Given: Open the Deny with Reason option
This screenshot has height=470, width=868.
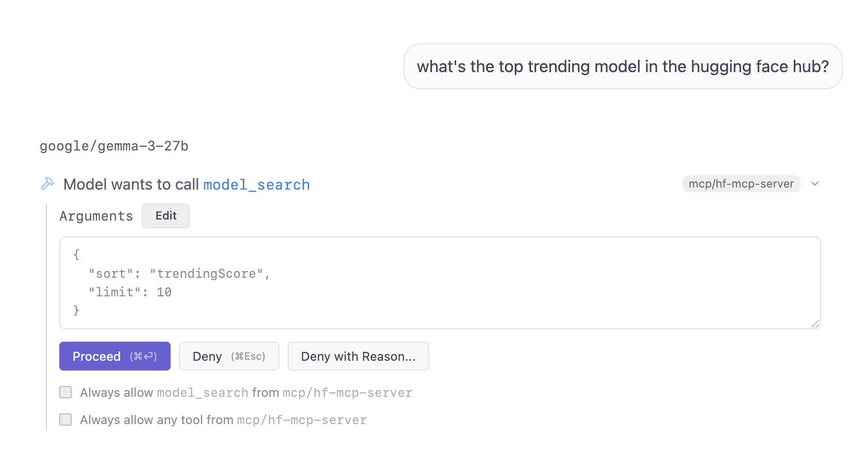Looking at the screenshot, I should point(358,356).
